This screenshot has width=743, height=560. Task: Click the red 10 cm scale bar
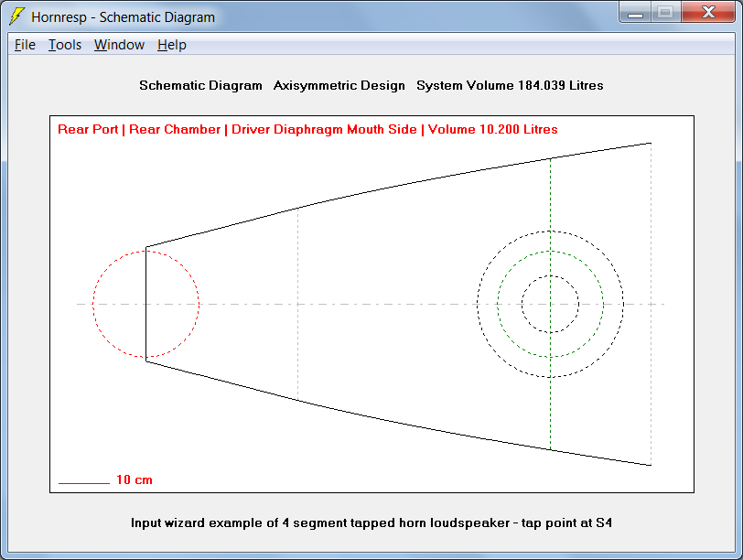pyautogui.click(x=84, y=483)
